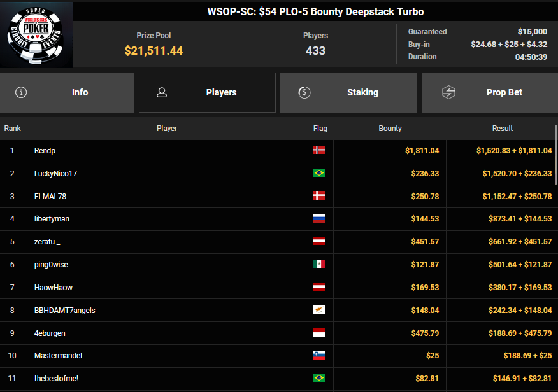
Task: Select player Rendp in the list
Action: pyautogui.click(x=45, y=151)
